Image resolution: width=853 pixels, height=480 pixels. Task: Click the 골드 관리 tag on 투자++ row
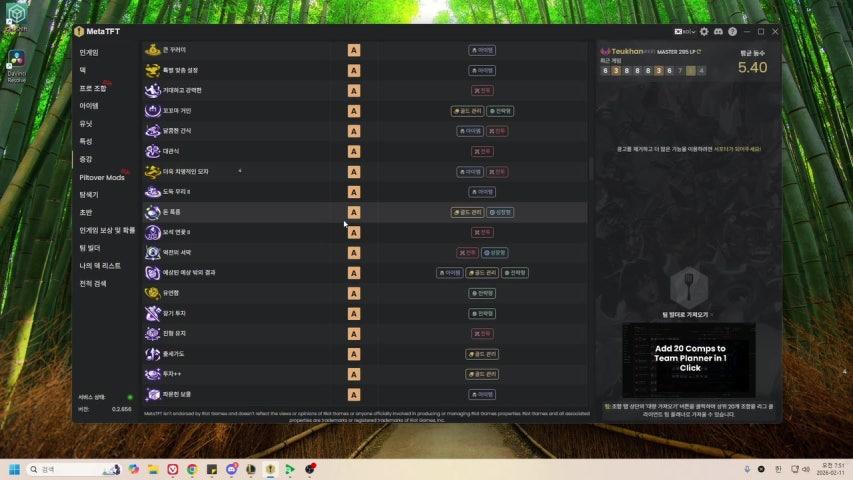[482, 374]
